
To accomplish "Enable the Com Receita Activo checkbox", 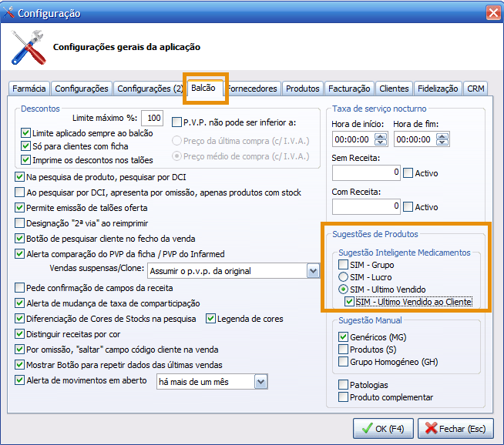I will tap(408, 207).
